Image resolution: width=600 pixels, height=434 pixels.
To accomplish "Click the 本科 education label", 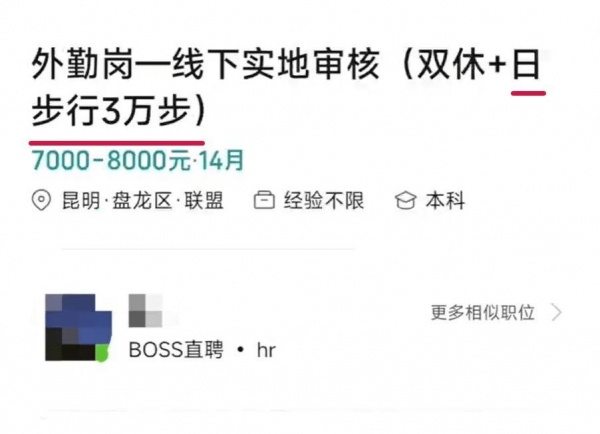I will coord(445,201).
